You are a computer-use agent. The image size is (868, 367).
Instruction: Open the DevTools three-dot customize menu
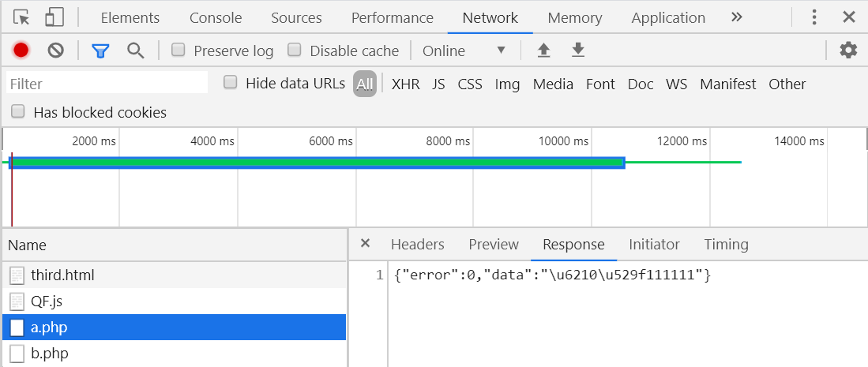click(x=814, y=17)
